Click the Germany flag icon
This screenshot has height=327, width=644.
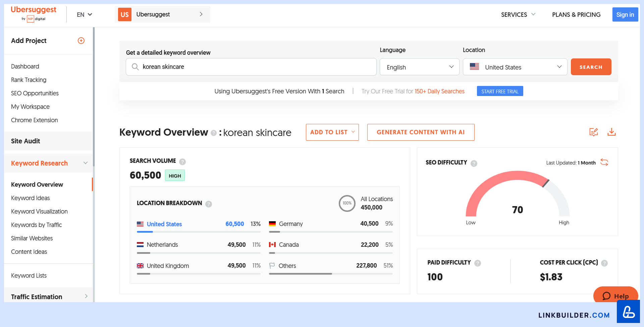272,224
